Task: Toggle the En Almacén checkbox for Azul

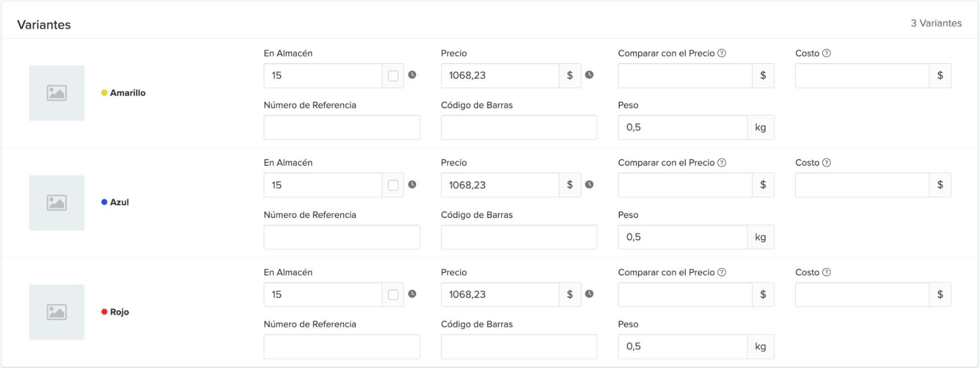Action: pos(393,185)
